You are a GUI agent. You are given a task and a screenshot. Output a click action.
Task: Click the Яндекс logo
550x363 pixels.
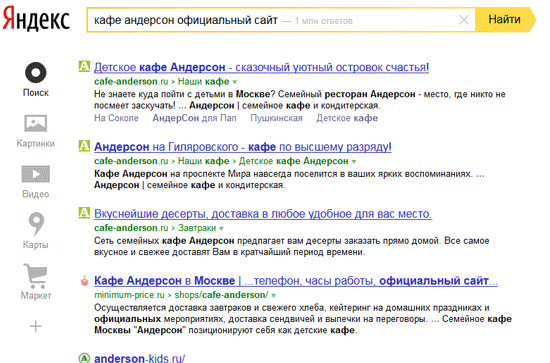[x=36, y=19]
